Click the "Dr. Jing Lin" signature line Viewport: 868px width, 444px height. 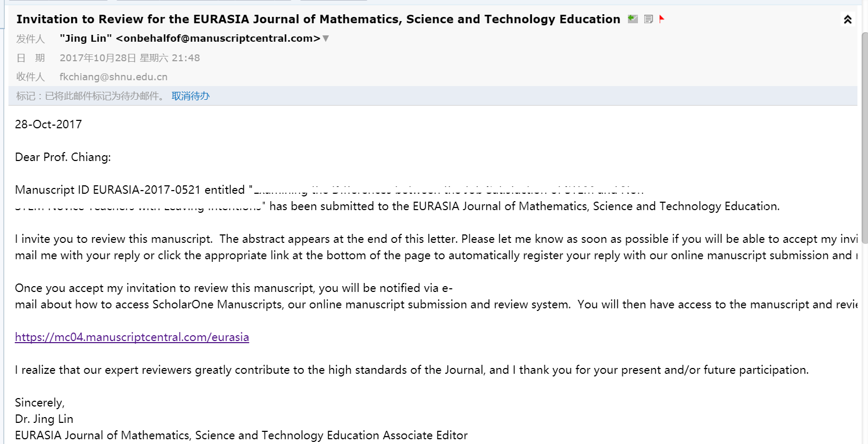click(44, 419)
